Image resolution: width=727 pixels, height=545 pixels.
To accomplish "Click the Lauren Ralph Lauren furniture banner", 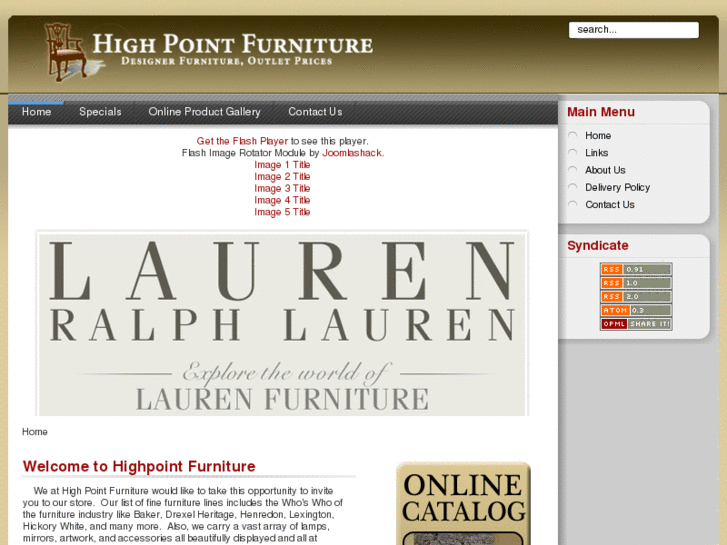I will coord(282,323).
